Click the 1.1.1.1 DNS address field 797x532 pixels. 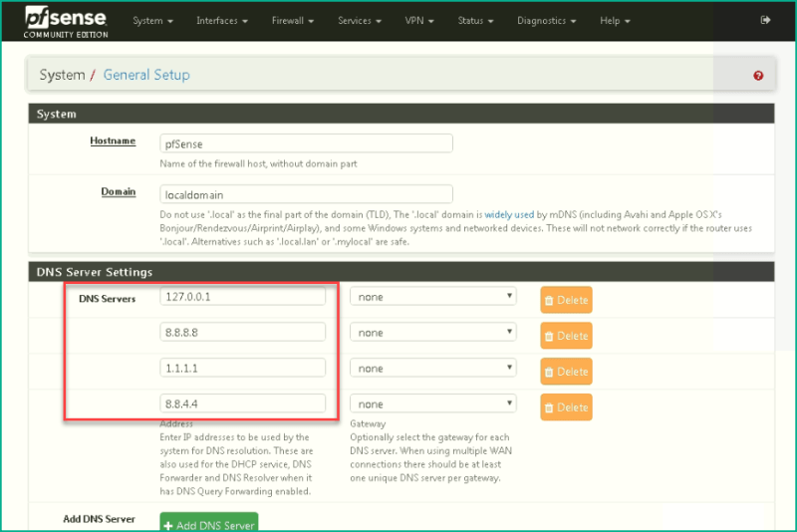coord(242,368)
